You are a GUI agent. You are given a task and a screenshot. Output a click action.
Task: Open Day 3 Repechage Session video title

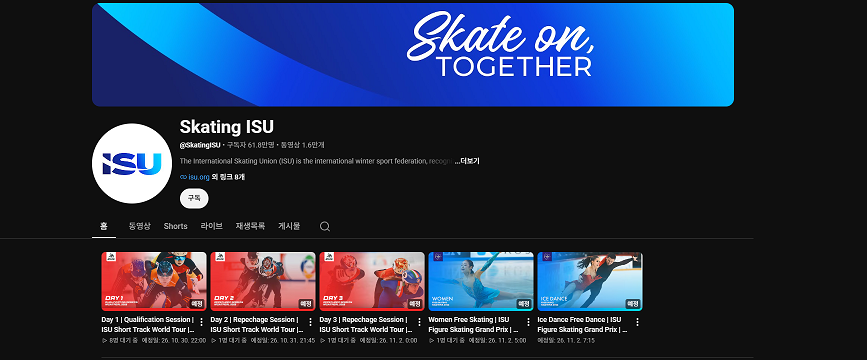[x=366, y=325]
